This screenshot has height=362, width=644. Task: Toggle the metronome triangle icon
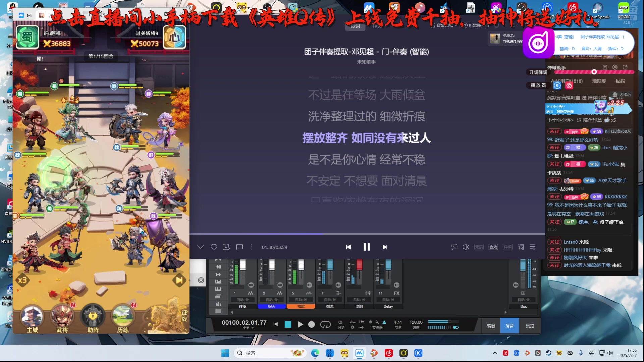point(384,322)
